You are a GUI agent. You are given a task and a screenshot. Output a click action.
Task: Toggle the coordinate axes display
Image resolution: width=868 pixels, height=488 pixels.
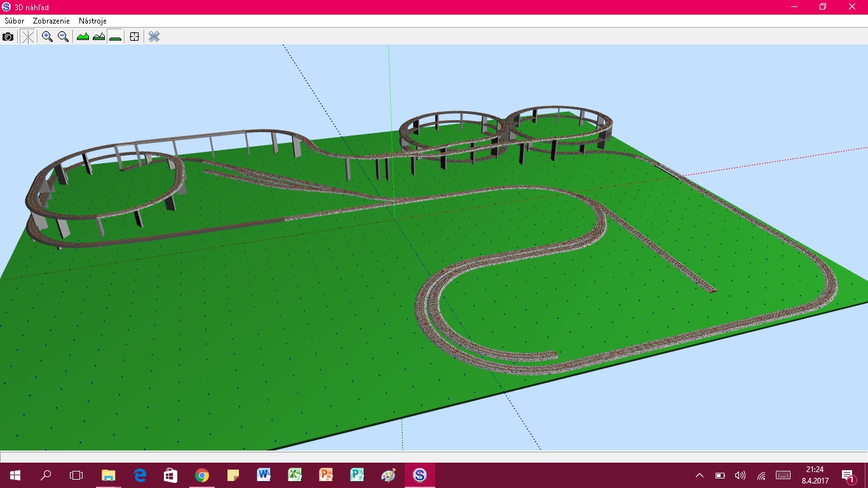28,37
